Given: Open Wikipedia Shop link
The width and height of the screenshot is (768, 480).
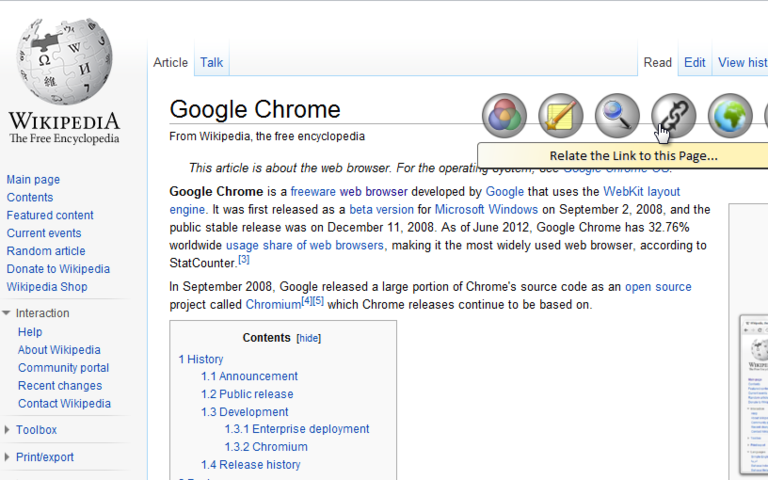Looking at the screenshot, I should [47, 287].
